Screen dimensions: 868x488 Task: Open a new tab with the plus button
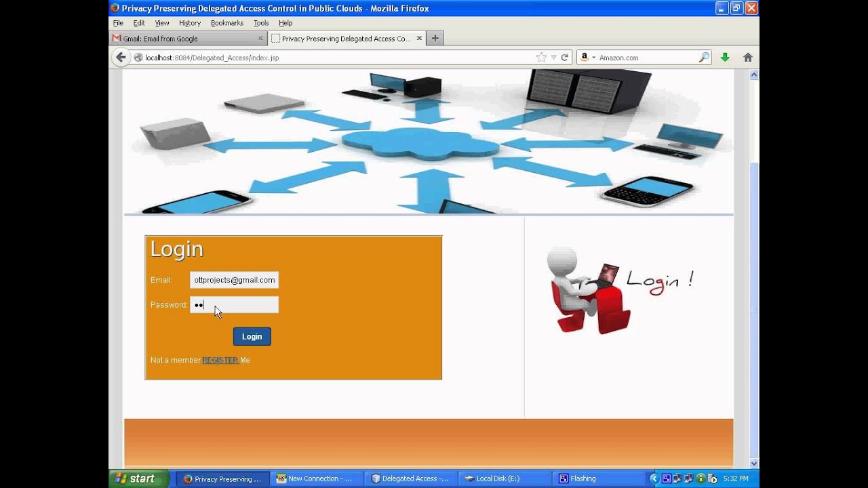point(435,38)
